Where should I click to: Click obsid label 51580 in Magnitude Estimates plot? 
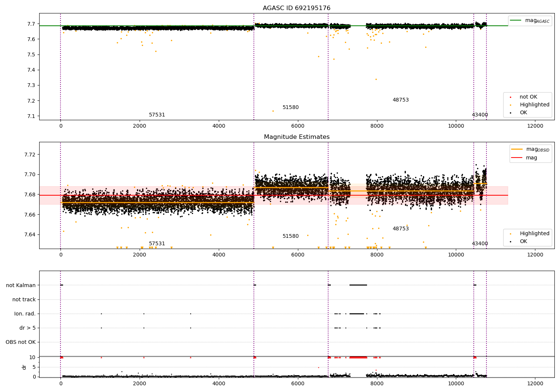290,236
